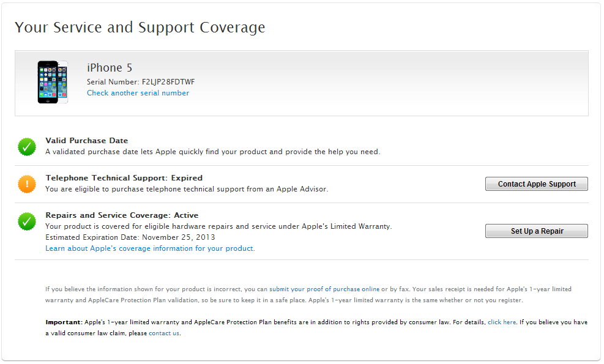604x364 pixels.
Task: Click the Repairs and Service Coverage: Active heading
Action: coord(122,215)
